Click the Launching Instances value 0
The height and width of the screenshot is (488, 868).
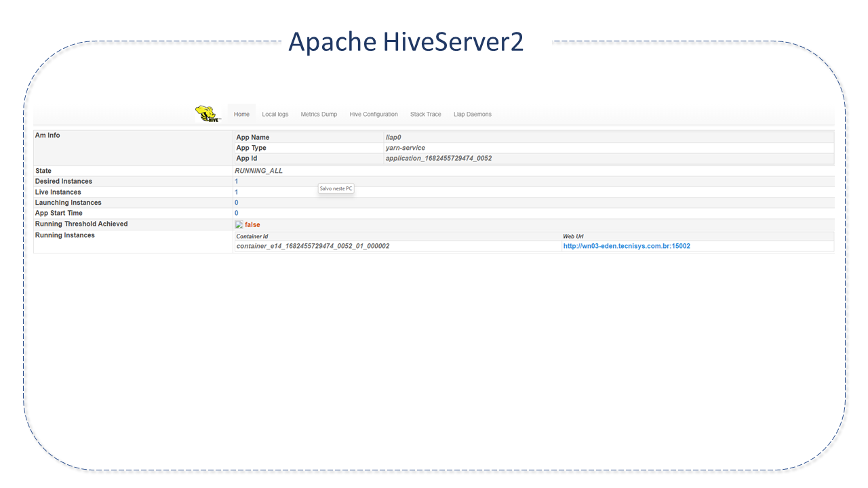tap(236, 203)
